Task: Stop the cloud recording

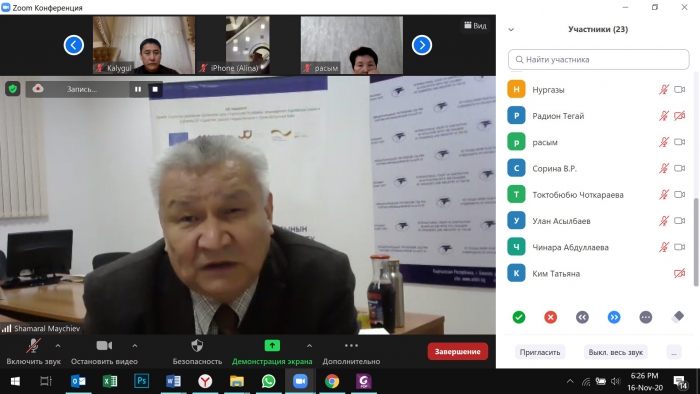Action: coord(155,89)
